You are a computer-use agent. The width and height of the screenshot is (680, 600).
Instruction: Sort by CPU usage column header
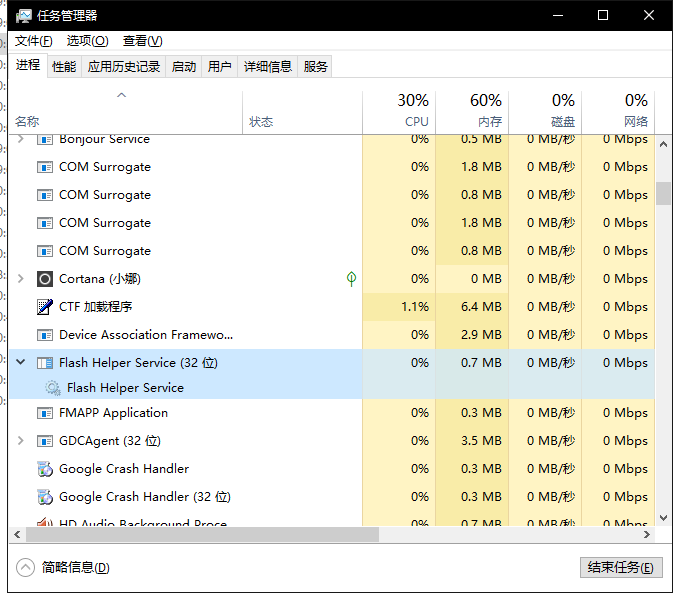pyautogui.click(x=399, y=112)
